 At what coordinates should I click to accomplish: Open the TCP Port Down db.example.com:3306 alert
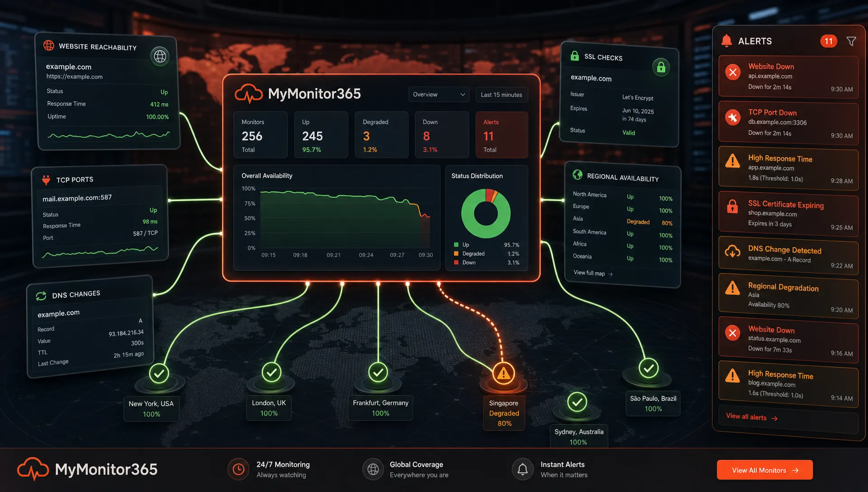[788, 123]
